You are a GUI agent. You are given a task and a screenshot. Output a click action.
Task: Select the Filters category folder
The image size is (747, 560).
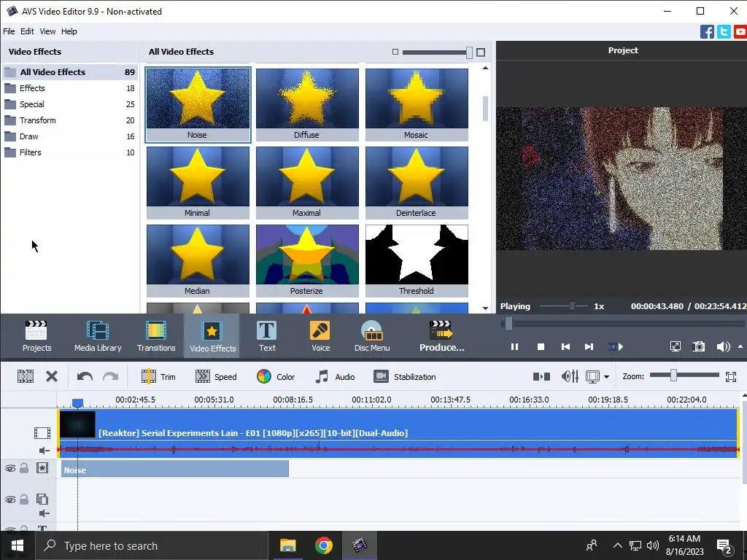coord(70,152)
